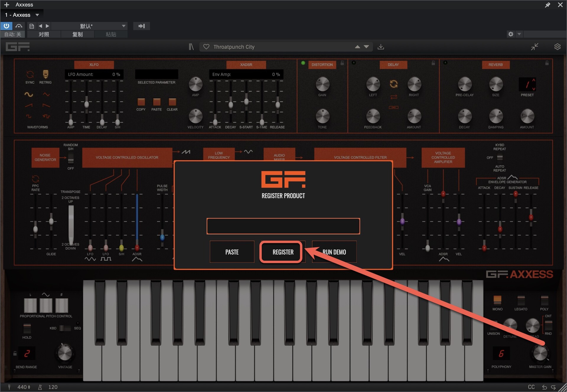Favorite the Throatpunch City preset heart icon

tap(206, 47)
